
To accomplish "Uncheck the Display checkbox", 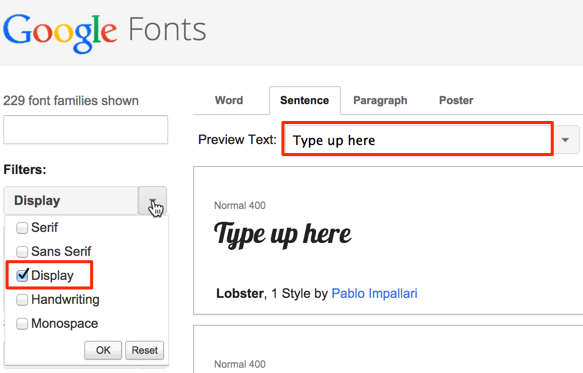I will [22, 276].
